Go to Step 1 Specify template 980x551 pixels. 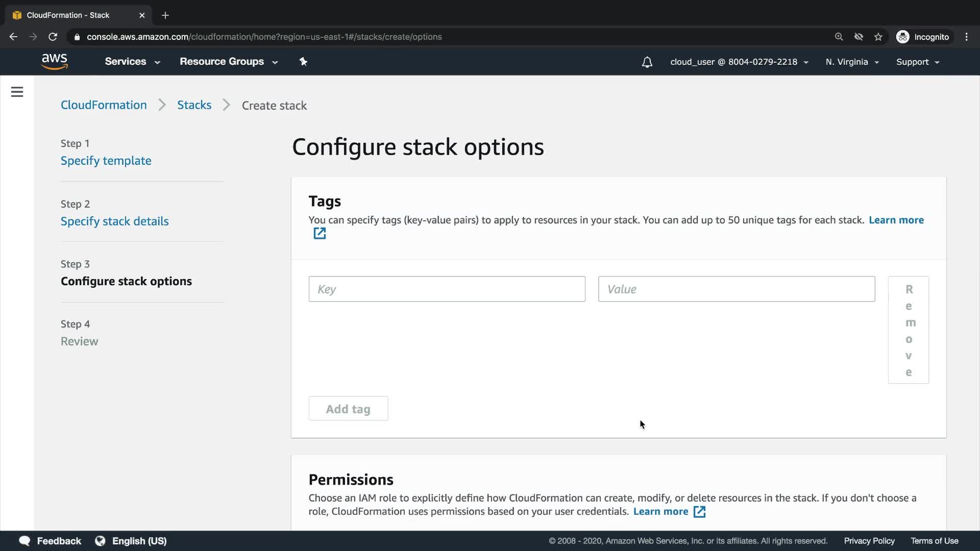pos(106,161)
